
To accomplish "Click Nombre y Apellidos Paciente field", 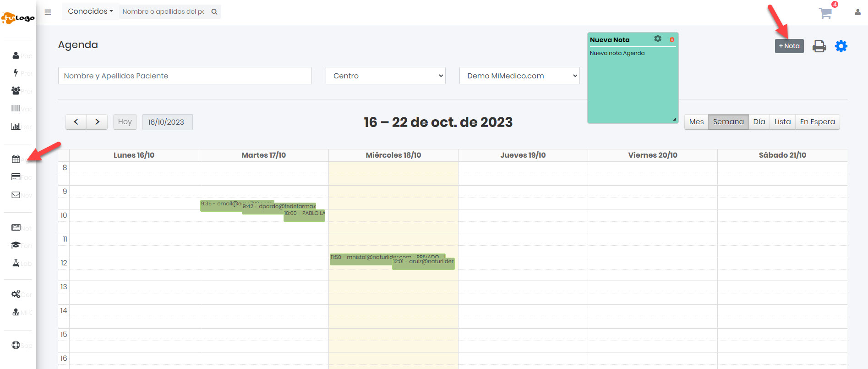I will 185,76.
